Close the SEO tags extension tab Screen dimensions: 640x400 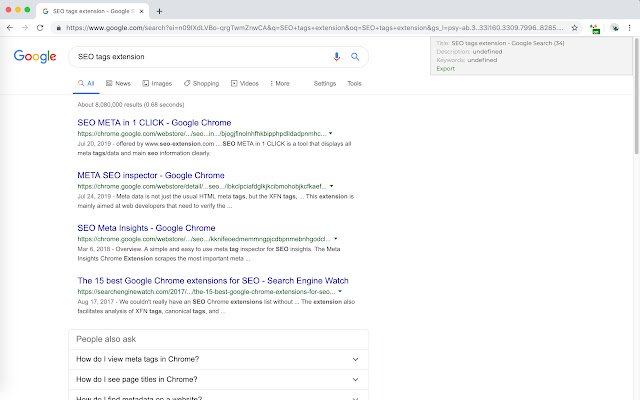141,11
